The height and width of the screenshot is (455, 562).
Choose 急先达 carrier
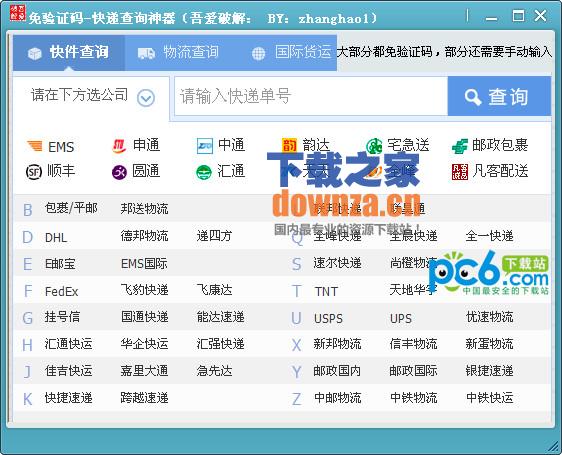pyautogui.click(x=214, y=371)
